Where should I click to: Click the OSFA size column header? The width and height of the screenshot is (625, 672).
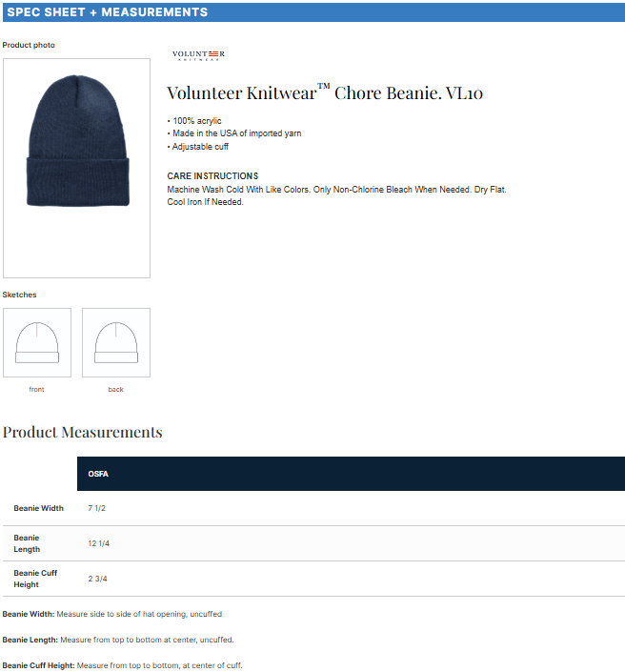point(98,474)
